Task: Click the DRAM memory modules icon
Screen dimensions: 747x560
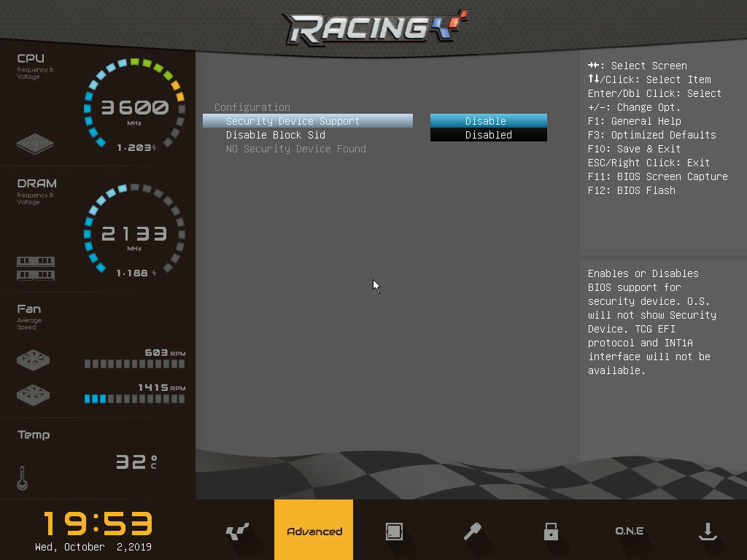Action: 36,268
